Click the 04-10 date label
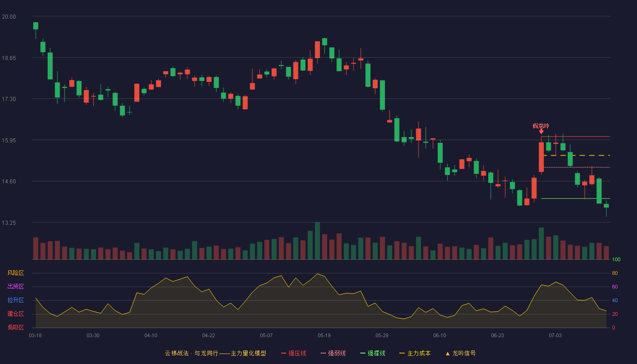 coord(151,335)
